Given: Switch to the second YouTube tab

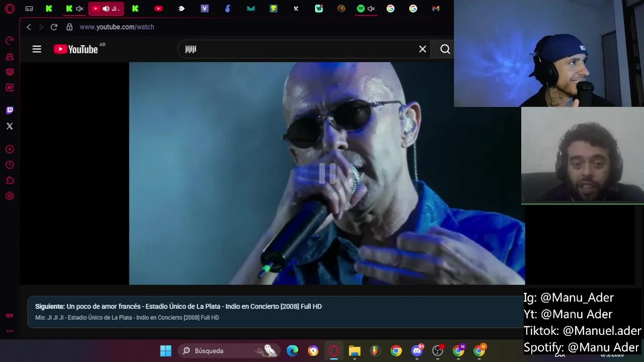Looking at the screenshot, I should click(158, 9).
